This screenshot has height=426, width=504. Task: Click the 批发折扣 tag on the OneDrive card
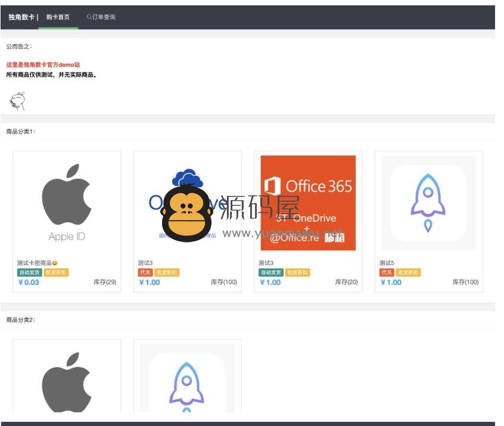tap(167, 273)
